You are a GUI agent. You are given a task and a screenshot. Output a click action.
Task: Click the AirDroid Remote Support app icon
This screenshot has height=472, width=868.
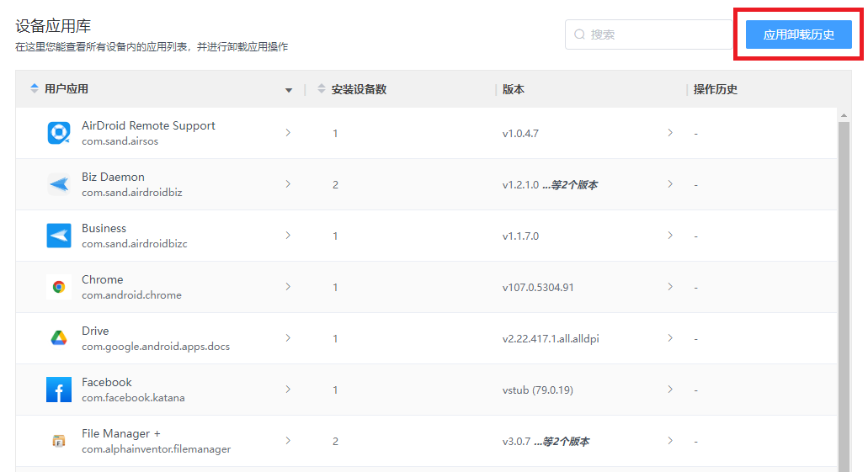(x=59, y=133)
